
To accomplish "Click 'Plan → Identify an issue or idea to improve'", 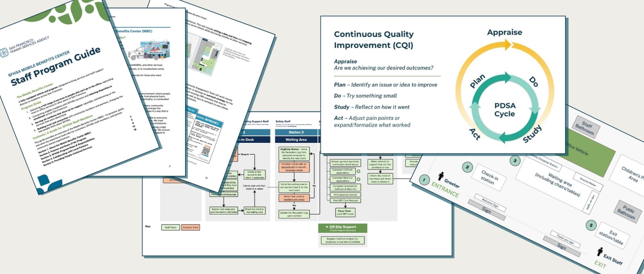I will (385, 85).
